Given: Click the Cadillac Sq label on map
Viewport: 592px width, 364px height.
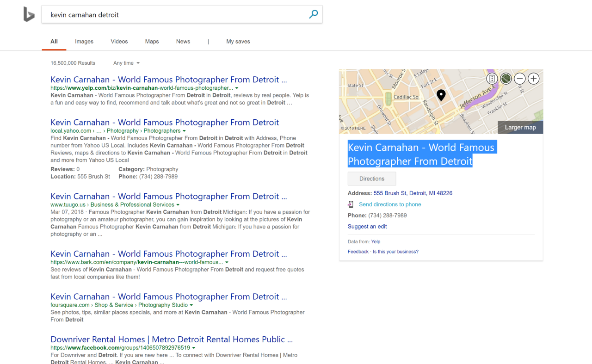Looking at the screenshot, I should click(406, 97).
